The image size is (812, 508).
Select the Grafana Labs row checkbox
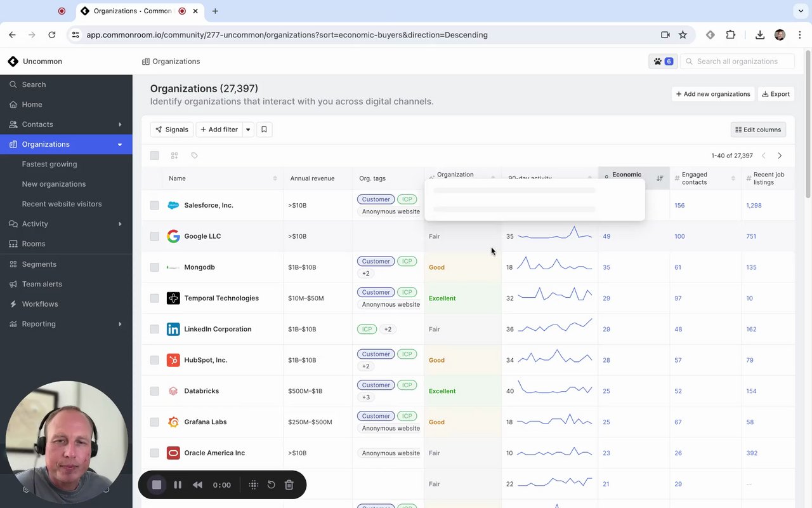click(x=154, y=422)
